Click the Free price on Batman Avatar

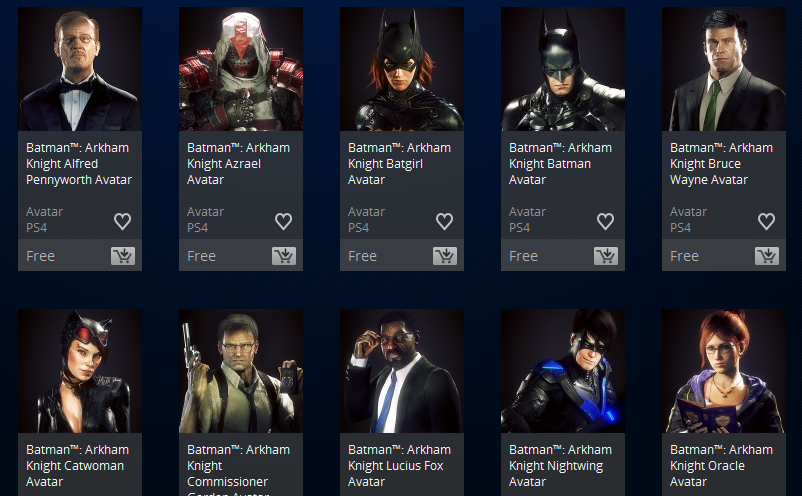click(523, 256)
